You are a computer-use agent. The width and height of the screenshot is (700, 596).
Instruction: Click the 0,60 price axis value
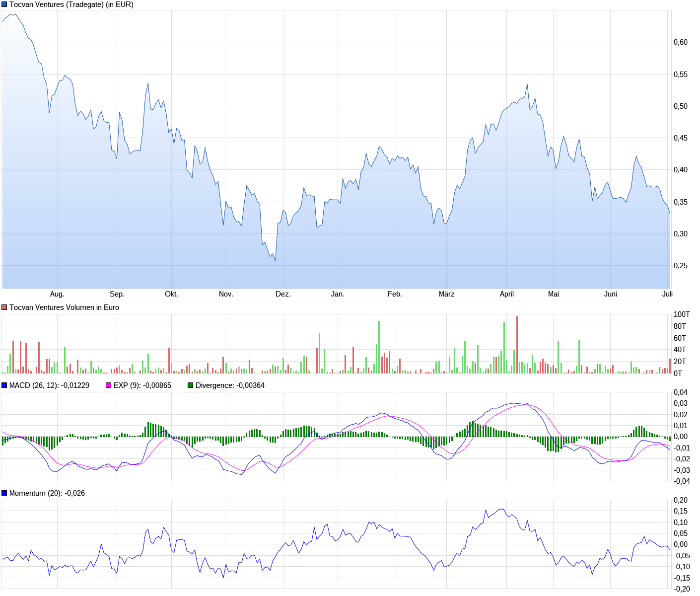point(681,42)
